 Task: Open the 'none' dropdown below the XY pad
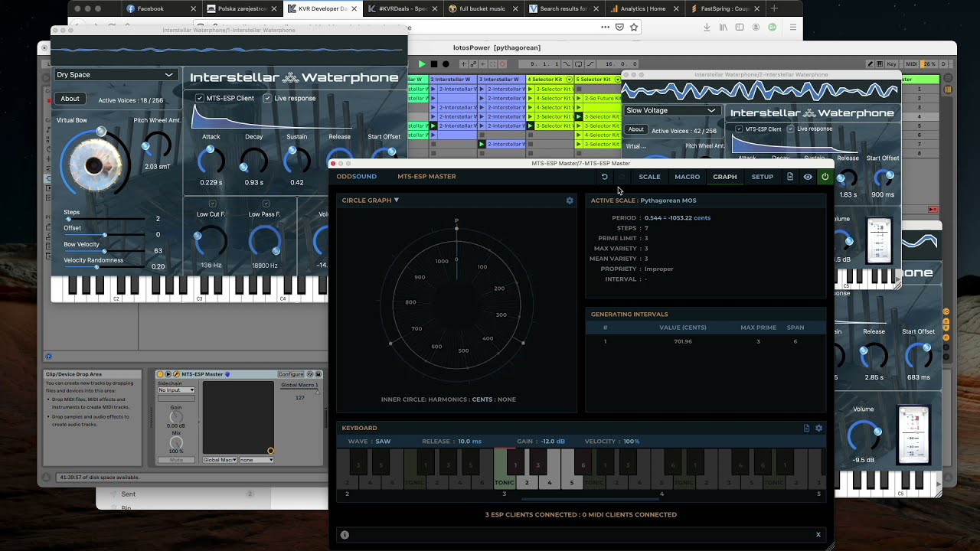click(x=256, y=460)
